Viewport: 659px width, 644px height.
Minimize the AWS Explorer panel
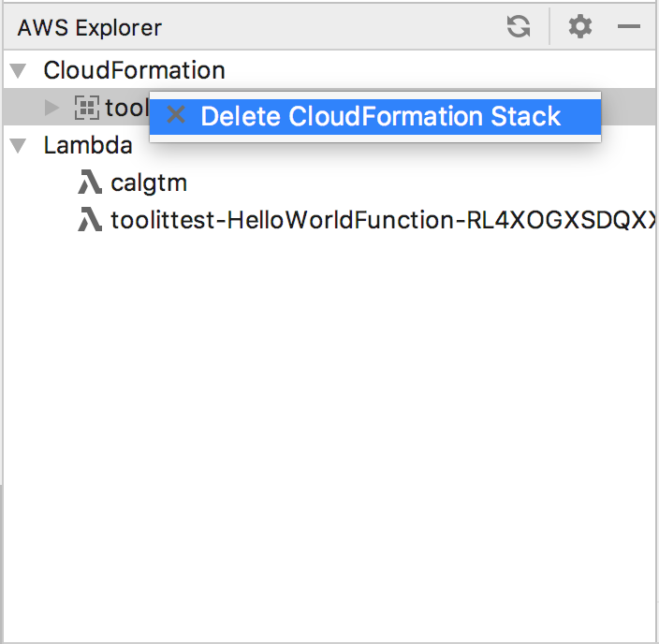tap(629, 26)
